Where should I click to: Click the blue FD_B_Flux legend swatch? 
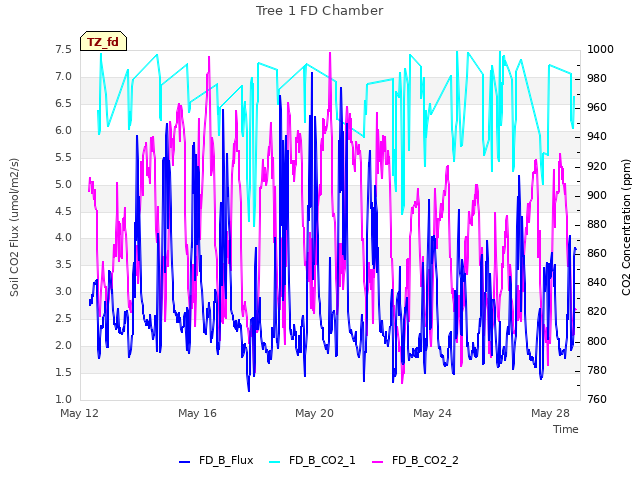coord(184,462)
